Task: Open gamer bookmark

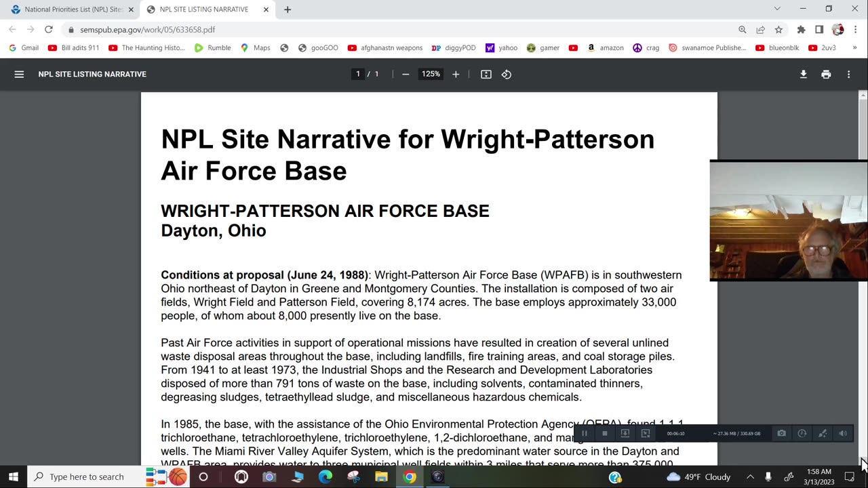Action: click(x=542, y=47)
